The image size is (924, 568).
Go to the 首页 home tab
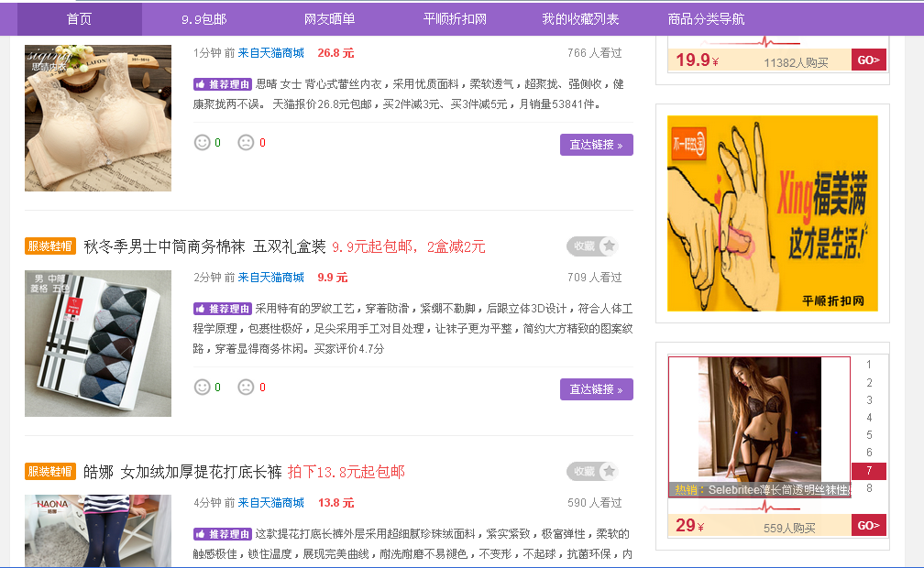pyautogui.click(x=80, y=19)
